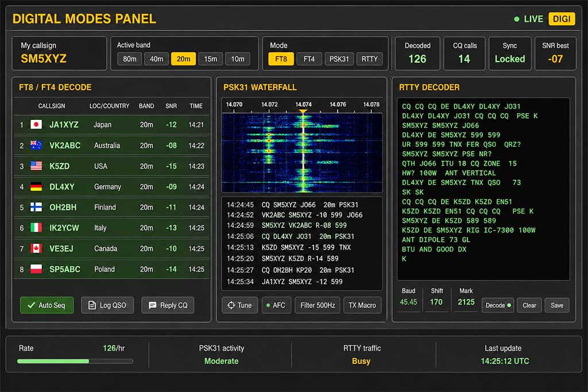Click the RTTY decoder text area
588x392 pixels.
tap(483, 189)
